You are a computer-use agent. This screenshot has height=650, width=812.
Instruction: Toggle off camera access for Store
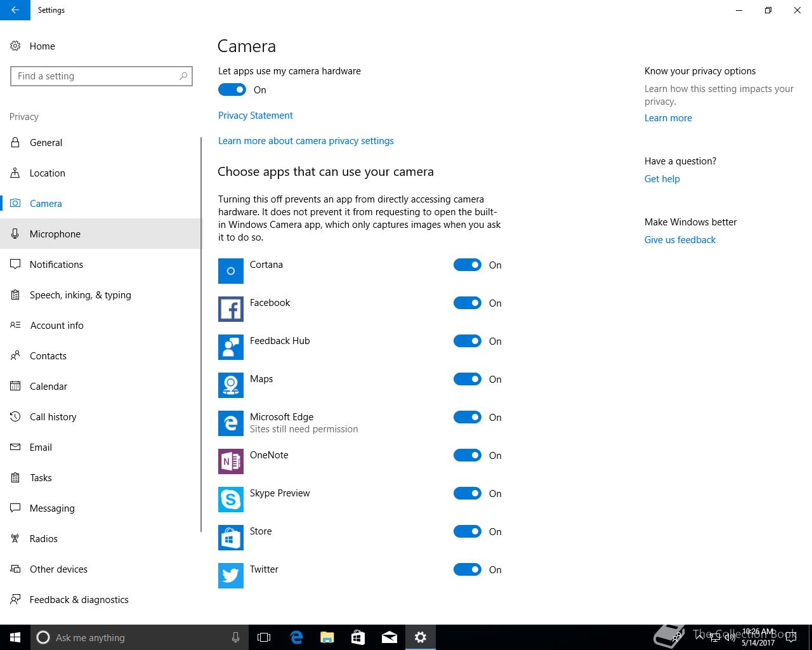(468, 532)
